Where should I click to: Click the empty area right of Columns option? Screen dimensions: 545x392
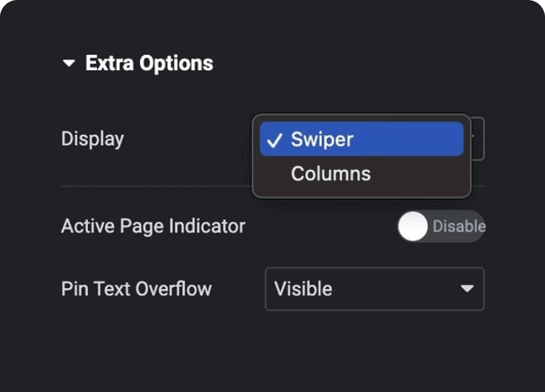point(420,174)
